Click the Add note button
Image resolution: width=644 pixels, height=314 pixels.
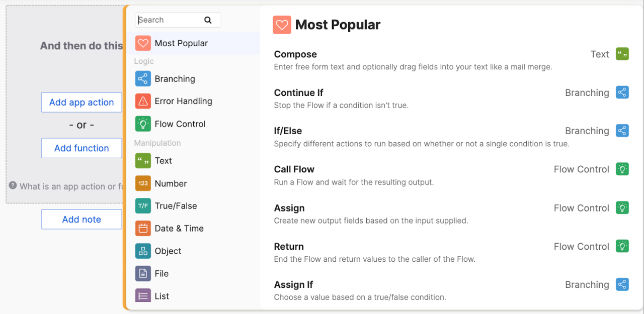point(82,220)
